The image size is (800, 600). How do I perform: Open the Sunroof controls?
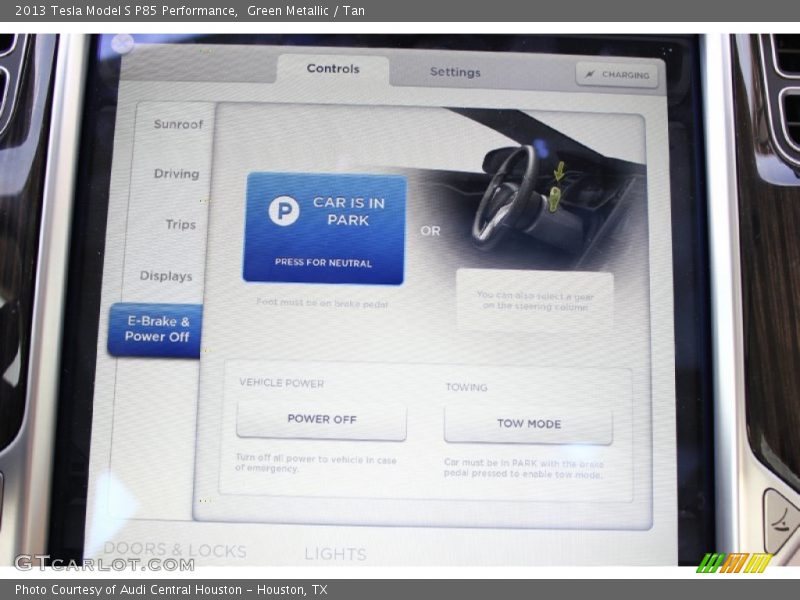(x=177, y=124)
